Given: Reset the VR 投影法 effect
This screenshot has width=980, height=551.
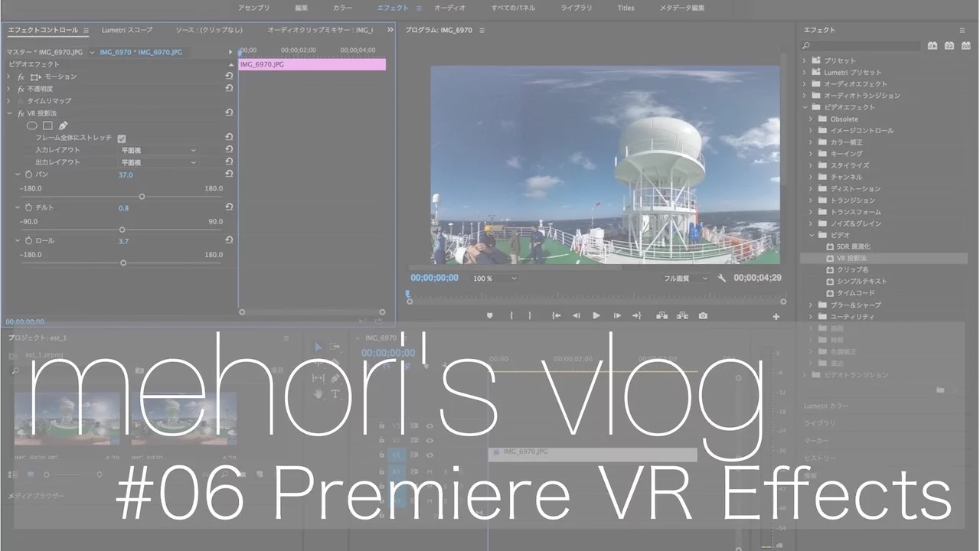Looking at the screenshot, I should pyautogui.click(x=229, y=113).
